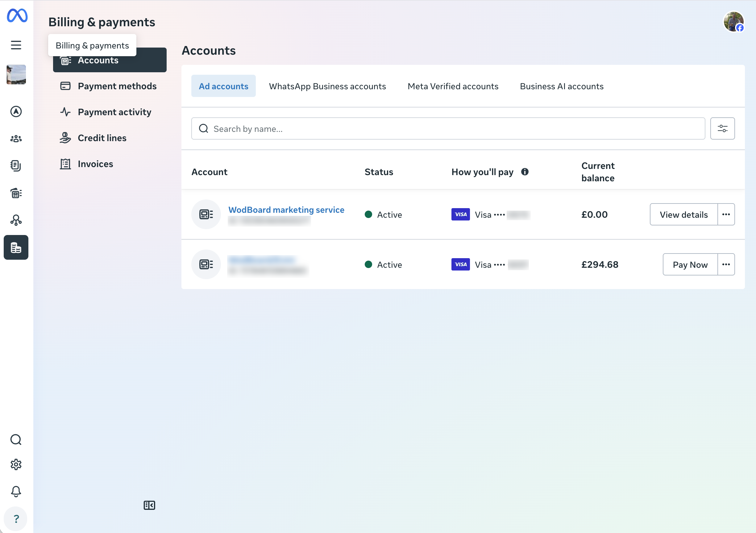
Task: Click the Search by name field
Action: click(448, 128)
